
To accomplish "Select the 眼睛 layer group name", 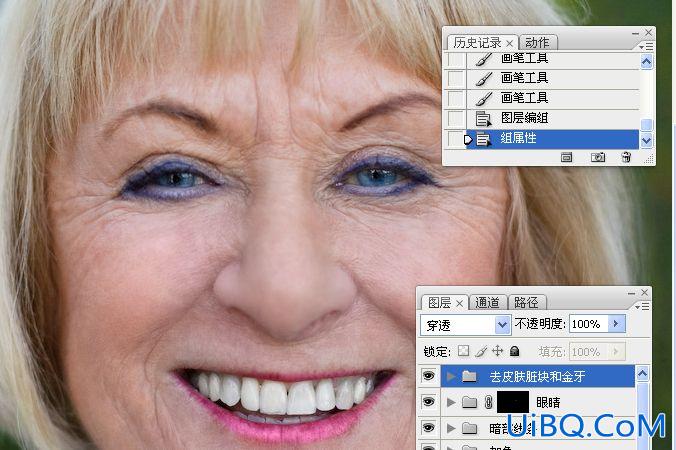I will (x=548, y=403).
